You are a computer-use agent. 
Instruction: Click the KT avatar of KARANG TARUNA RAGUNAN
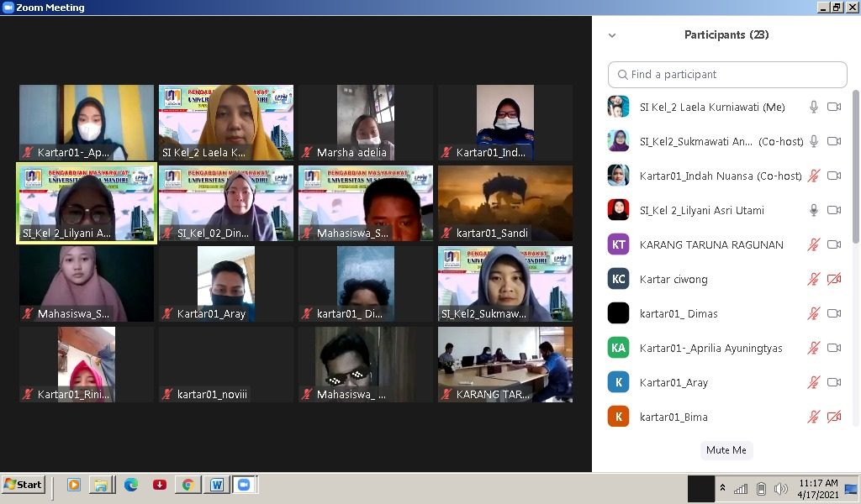click(618, 244)
